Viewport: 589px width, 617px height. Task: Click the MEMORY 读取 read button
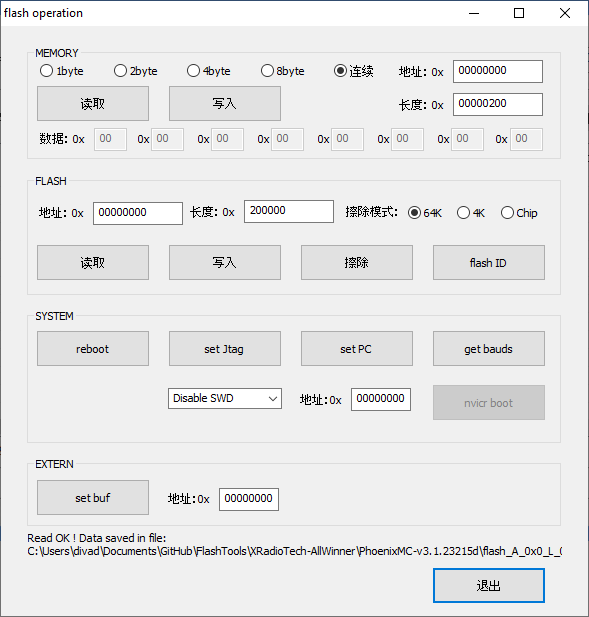point(93,103)
